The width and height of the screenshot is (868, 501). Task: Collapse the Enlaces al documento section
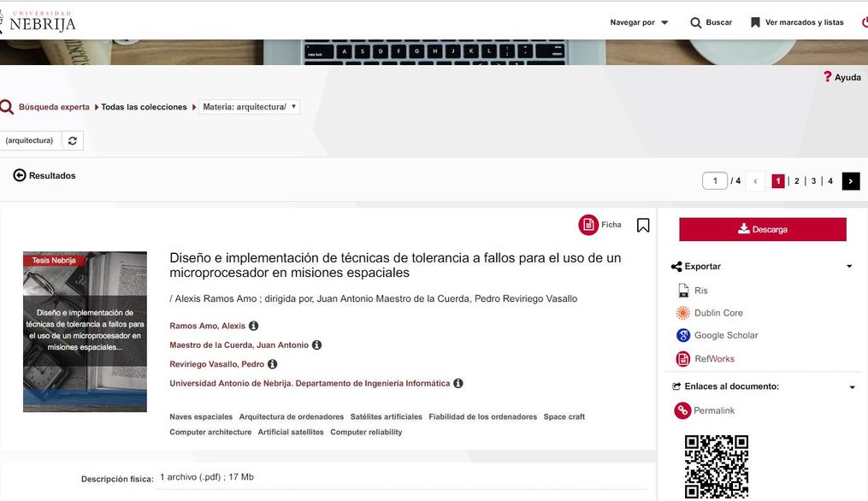[x=852, y=387]
